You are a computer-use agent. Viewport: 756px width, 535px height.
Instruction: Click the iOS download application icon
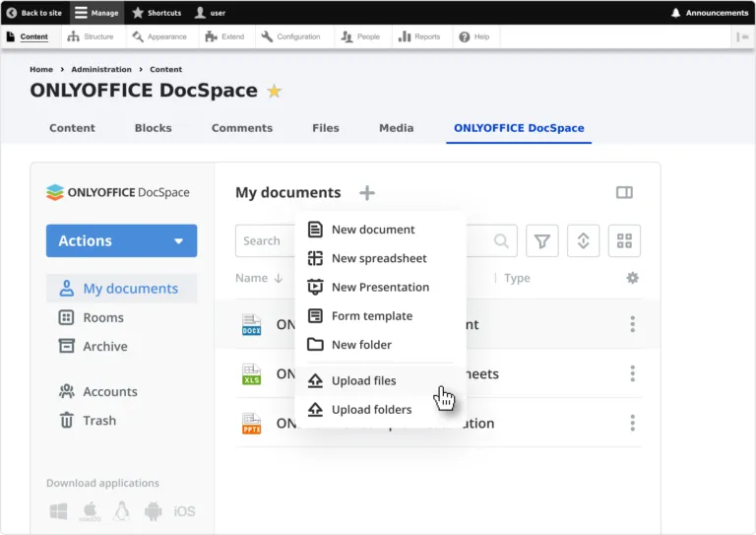pos(184,511)
